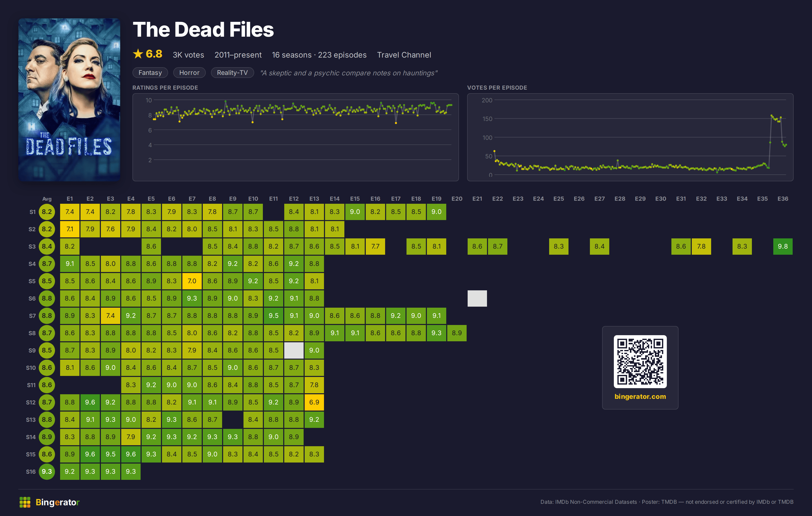Click the S12 E13 6.9 rating cell
This screenshot has width=812, height=516.
coord(314,402)
